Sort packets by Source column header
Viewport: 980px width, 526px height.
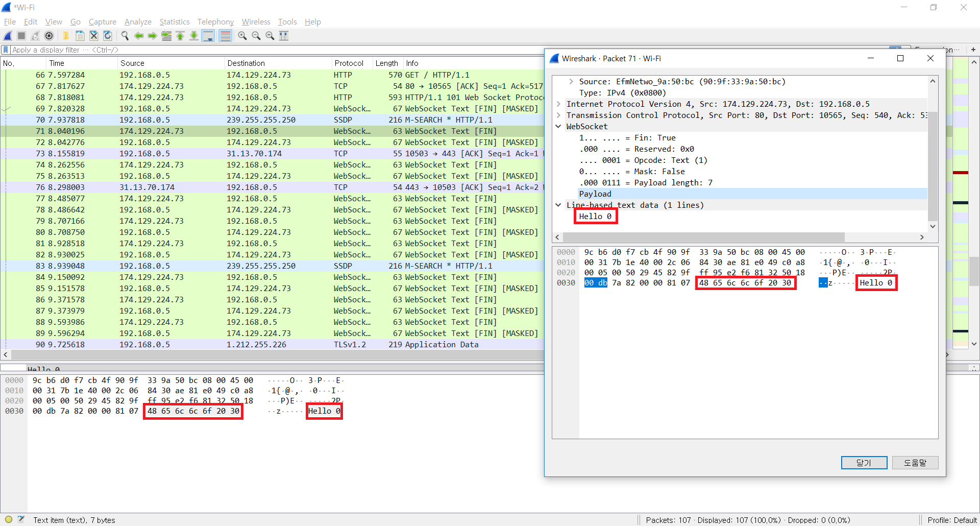point(171,63)
